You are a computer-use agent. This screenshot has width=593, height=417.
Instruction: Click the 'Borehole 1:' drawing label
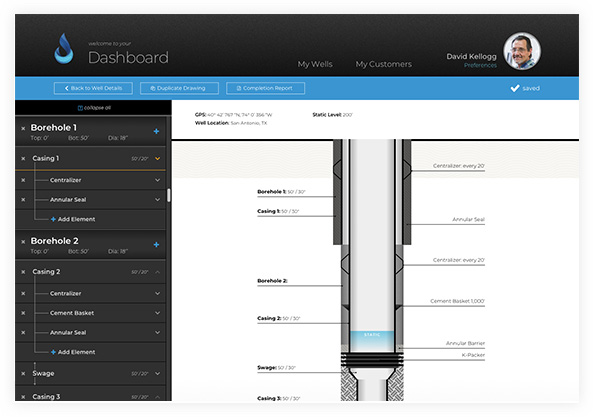(271, 192)
